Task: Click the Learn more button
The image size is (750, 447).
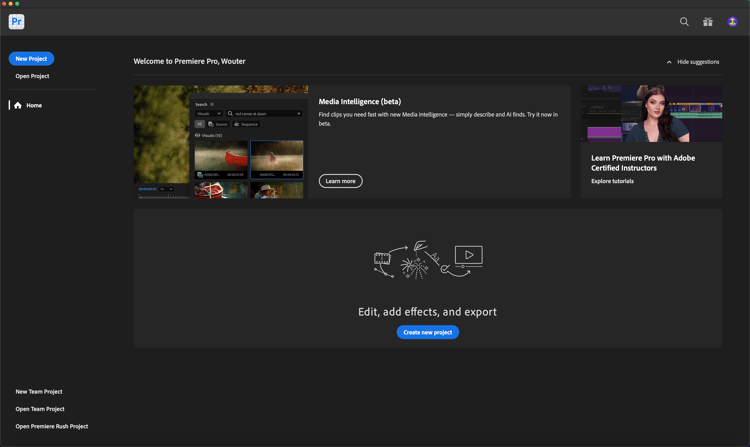Action: [341, 181]
